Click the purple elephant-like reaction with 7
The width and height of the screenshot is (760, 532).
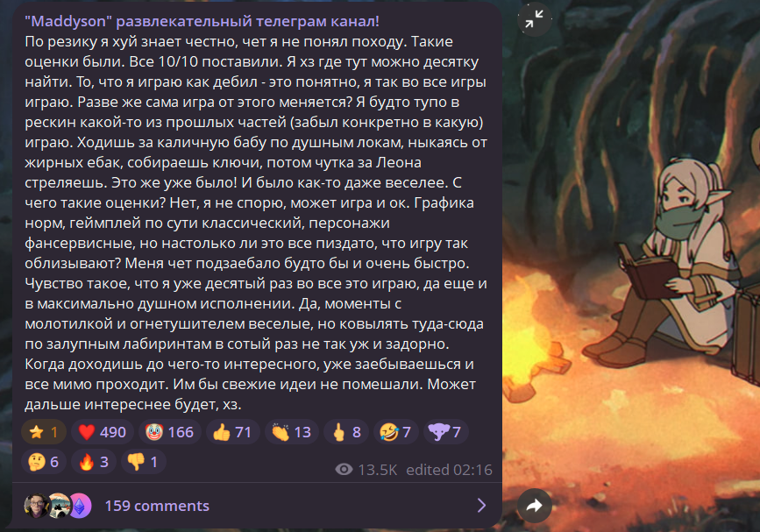[445, 432]
